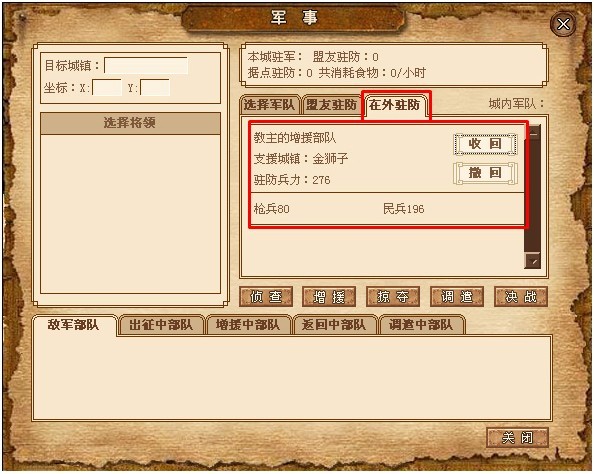Viewport: 594px width, 474px height.
Task: Click the X coordinate input field
Action: 107,88
